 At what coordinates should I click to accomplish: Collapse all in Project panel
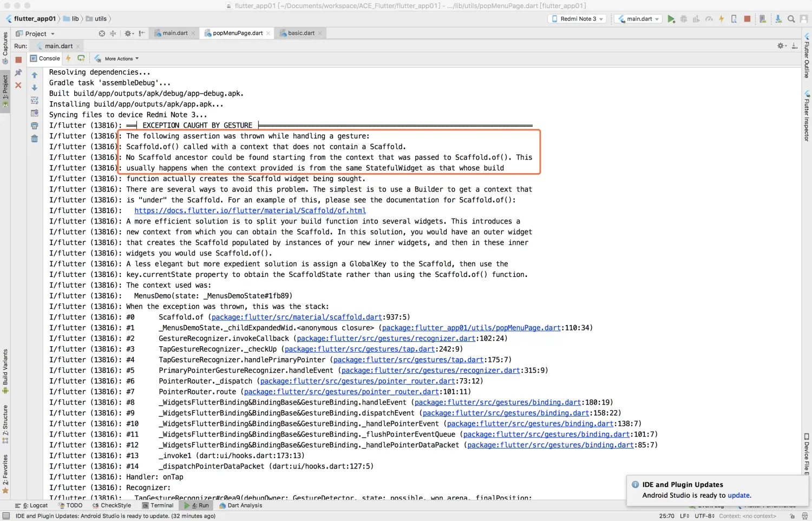pos(113,34)
